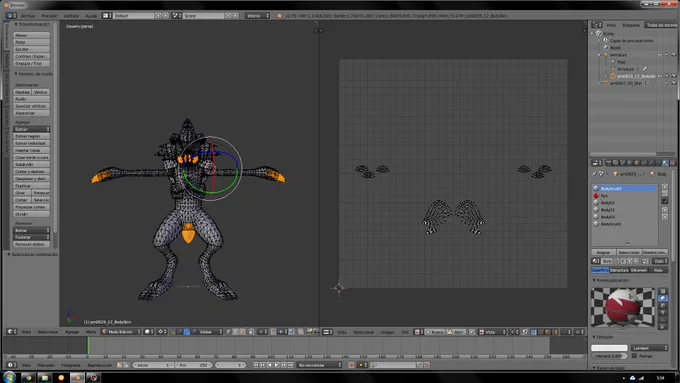Click the diffuse color swatch
The height and width of the screenshot is (383, 680).
pos(609,348)
